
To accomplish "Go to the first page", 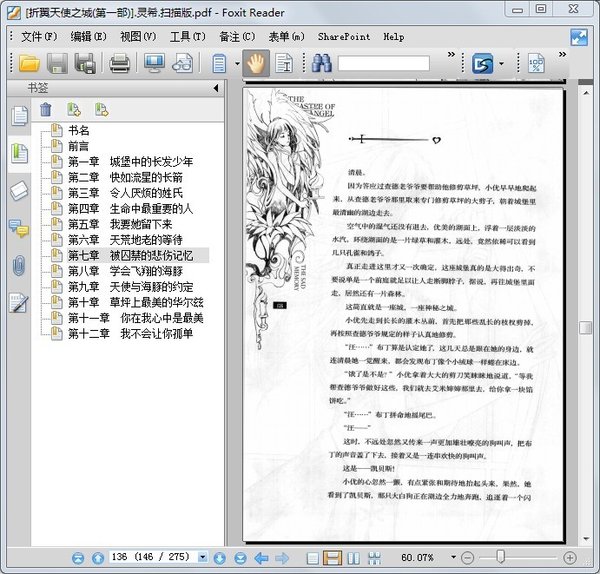I will [78, 558].
